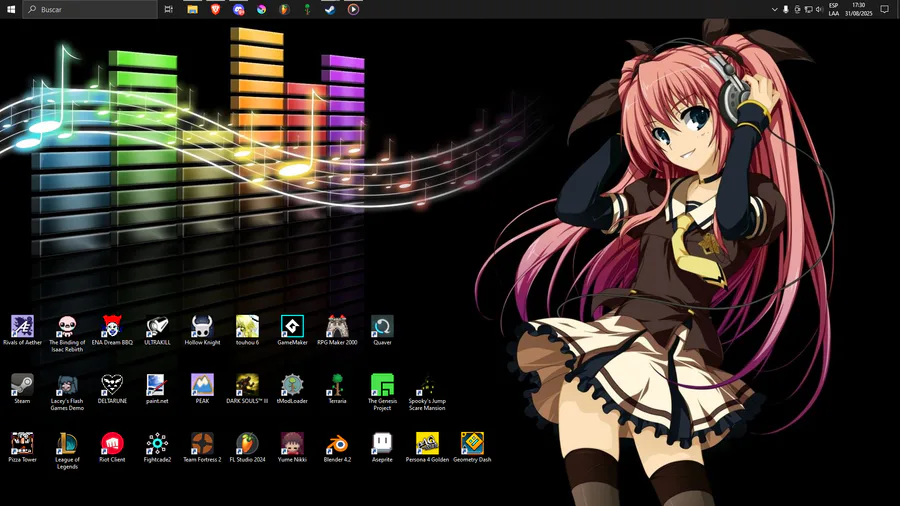Select the Blender 4.2 shortcut
900x506 pixels.
click(x=338, y=443)
